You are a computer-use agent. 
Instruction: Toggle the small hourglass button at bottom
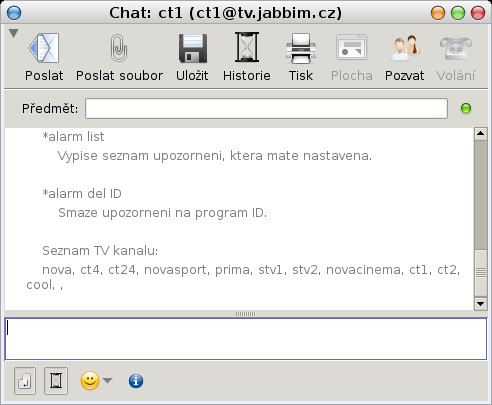point(56,381)
